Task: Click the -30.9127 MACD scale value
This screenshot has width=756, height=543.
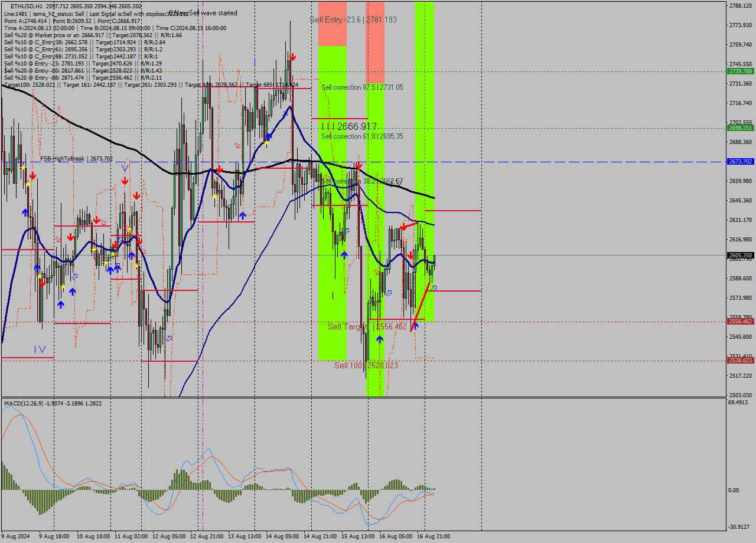Action: [x=740, y=527]
